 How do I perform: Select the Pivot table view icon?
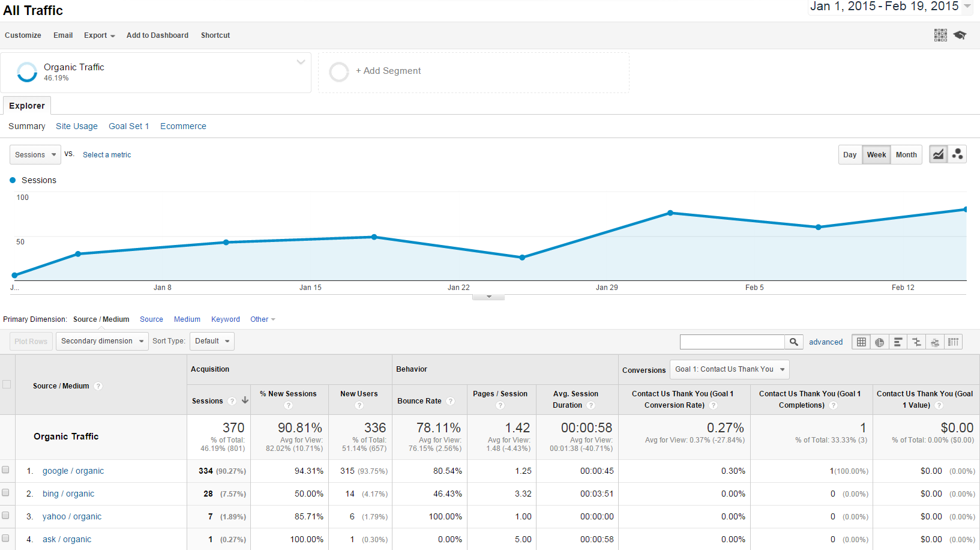click(x=953, y=342)
